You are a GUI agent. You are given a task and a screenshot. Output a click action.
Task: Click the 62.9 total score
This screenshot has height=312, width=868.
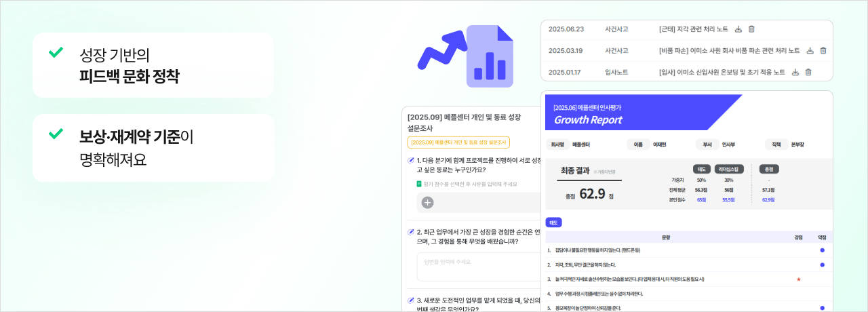tap(592, 195)
